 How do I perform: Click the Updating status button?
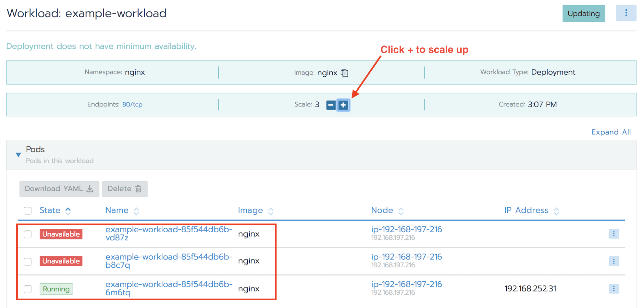pyautogui.click(x=584, y=13)
